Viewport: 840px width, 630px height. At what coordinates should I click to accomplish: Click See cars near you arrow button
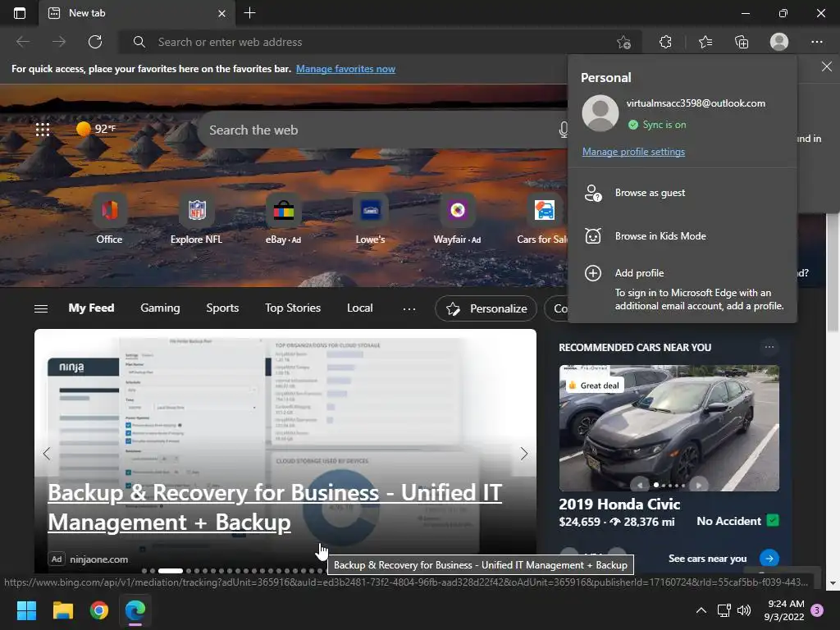coord(769,558)
